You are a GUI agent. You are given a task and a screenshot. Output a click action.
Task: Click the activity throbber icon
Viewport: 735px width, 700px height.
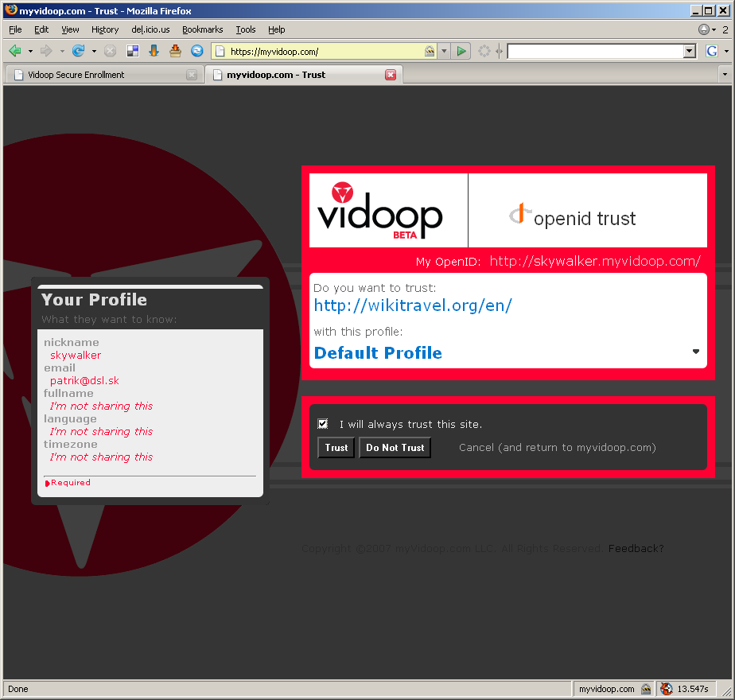point(484,51)
